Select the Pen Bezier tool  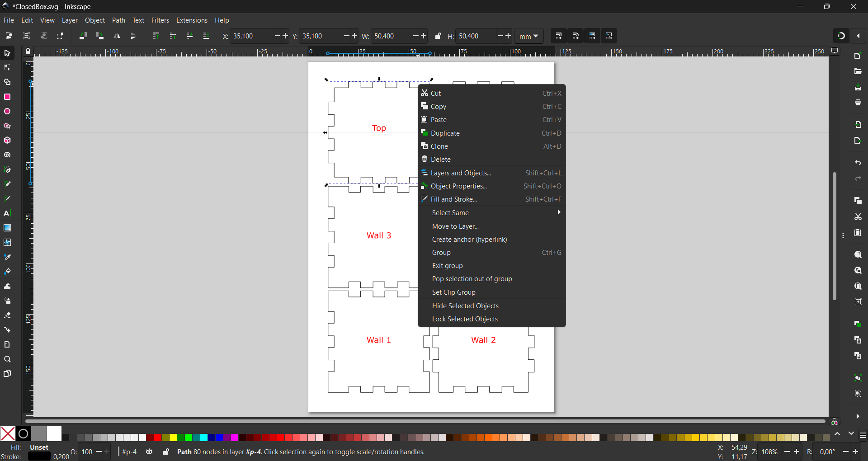tap(7, 169)
